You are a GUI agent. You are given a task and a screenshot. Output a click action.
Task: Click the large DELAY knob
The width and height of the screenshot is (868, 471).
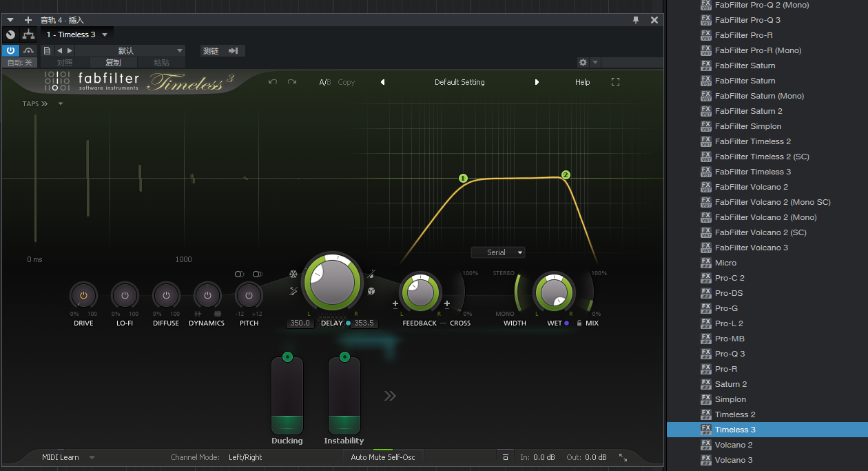(x=332, y=282)
